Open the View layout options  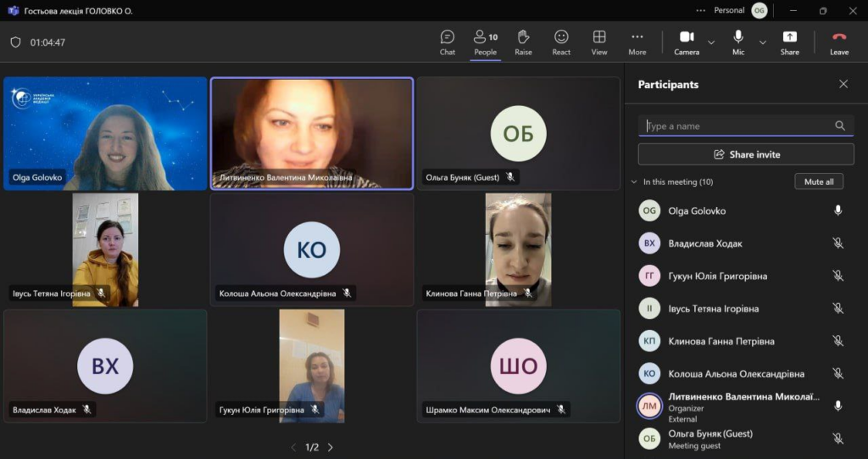coord(599,42)
